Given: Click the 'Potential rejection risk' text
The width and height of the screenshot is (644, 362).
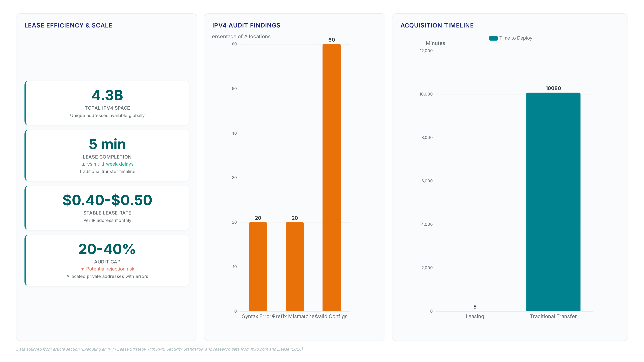Looking at the screenshot, I should coord(110,269).
